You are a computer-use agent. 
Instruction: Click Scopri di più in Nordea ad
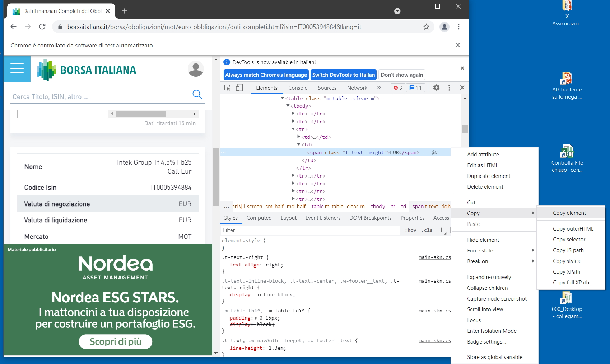[116, 341]
